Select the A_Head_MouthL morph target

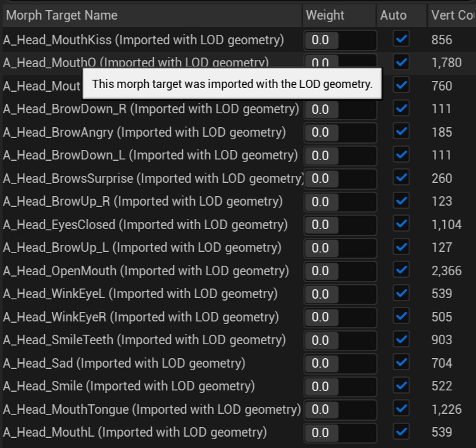[134, 433]
